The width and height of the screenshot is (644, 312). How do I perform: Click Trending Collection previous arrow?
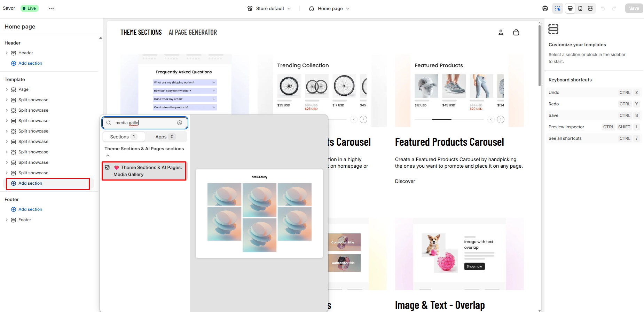click(x=354, y=119)
